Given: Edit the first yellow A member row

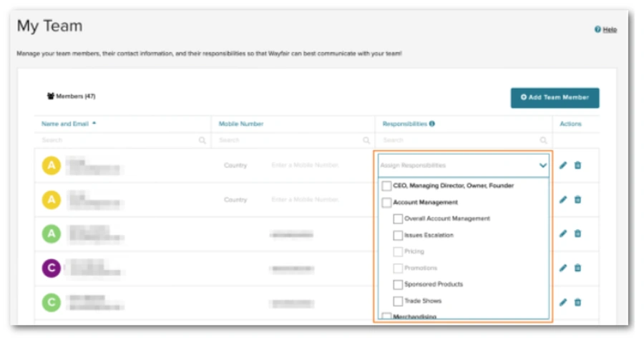Looking at the screenshot, I should tap(563, 165).
